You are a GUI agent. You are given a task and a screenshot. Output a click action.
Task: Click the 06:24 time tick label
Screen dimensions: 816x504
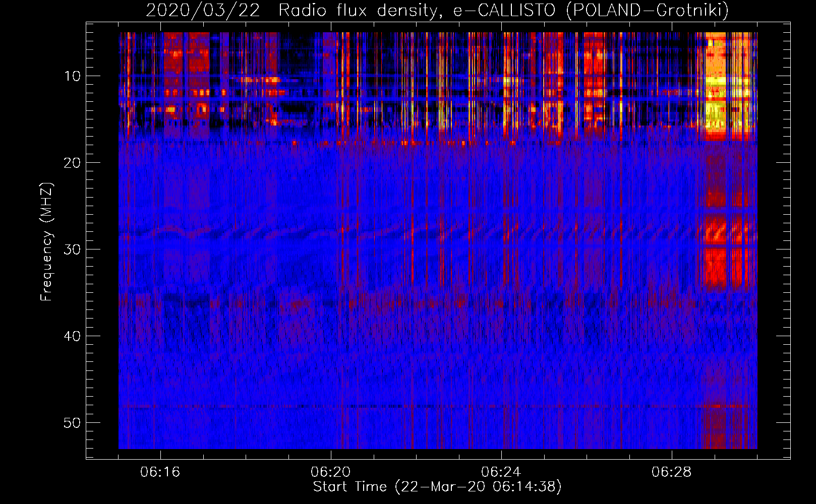point(501,472)
